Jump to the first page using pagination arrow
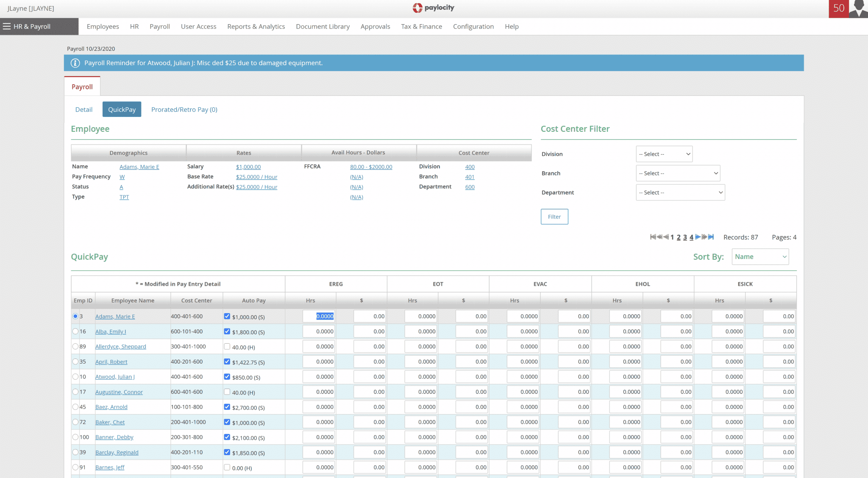The width and height of the screenshot is (868, 478). (652, 237)
